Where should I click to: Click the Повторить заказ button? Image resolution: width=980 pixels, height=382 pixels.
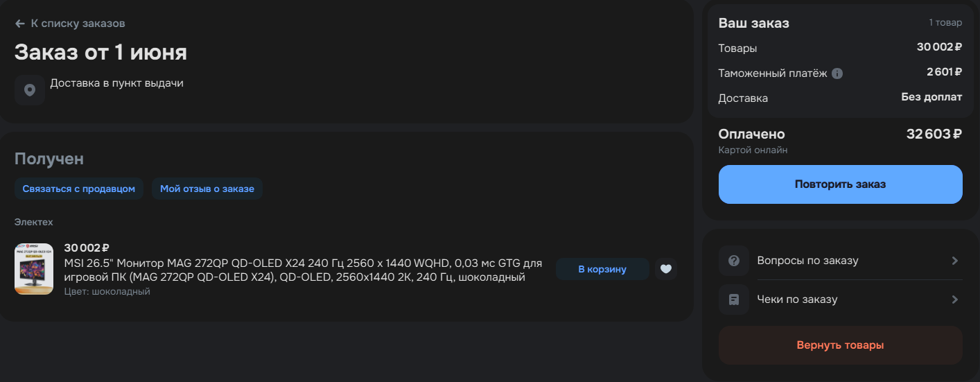[840, 184]
